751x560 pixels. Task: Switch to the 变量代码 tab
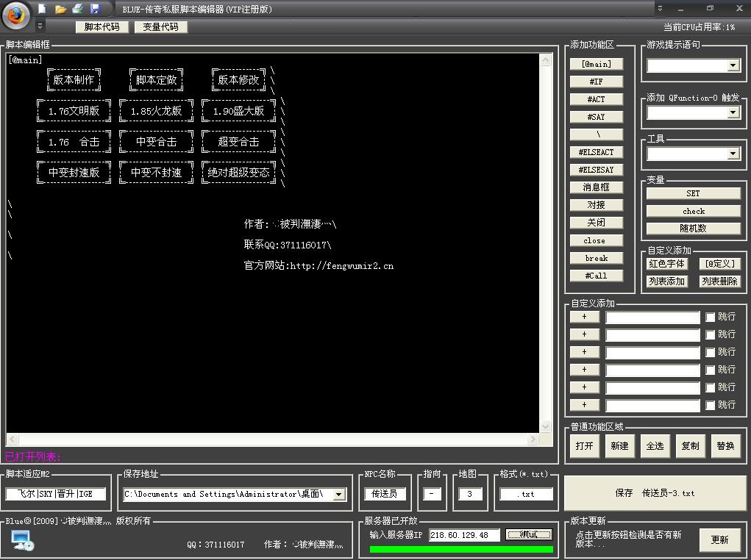pos(160,27)
